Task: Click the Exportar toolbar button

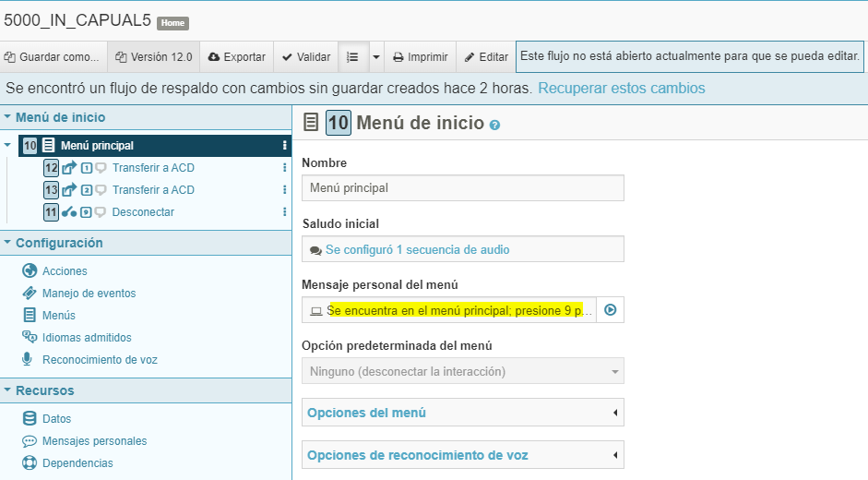Action: 236,56
